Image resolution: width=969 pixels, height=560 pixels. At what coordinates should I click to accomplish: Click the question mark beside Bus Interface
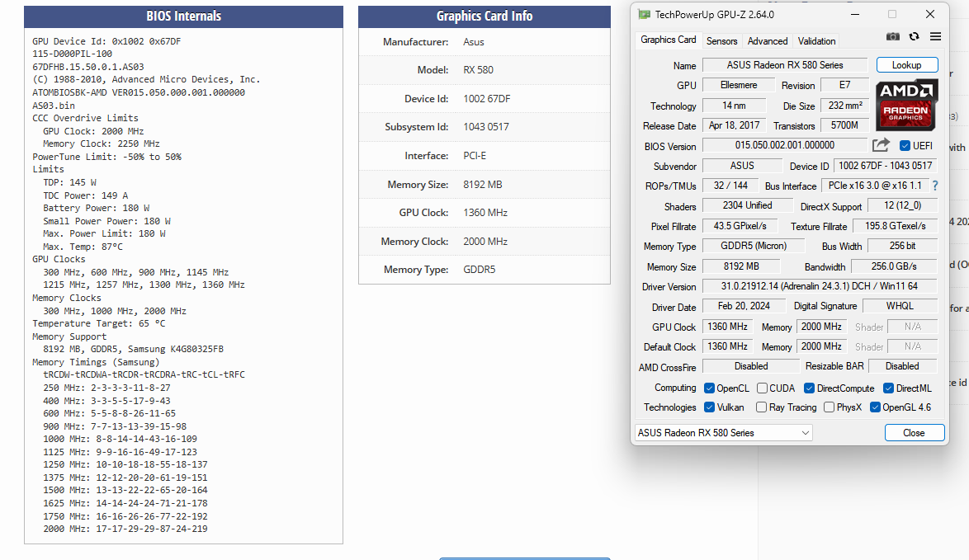pyautogui.click(x=935, y=186)
